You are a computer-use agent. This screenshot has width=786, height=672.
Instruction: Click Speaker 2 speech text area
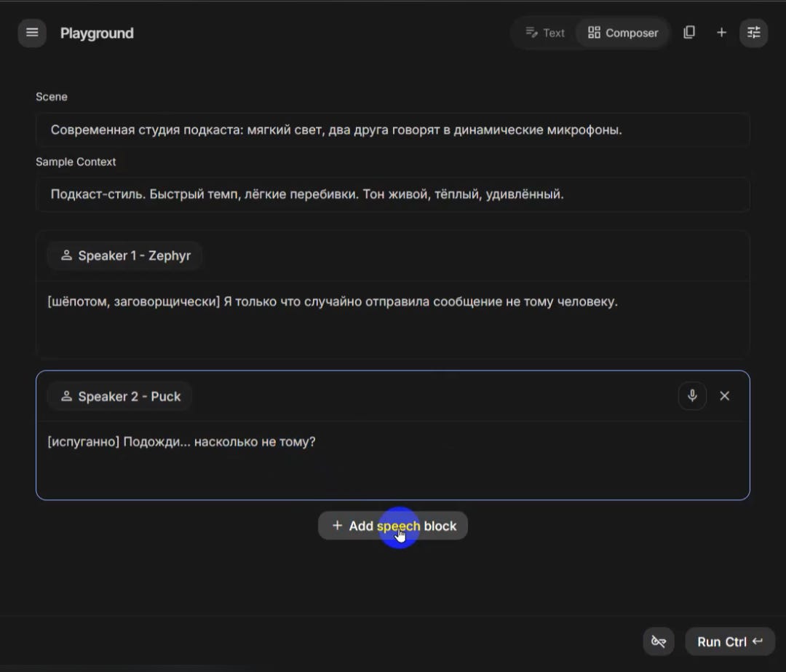coord(392,459)
